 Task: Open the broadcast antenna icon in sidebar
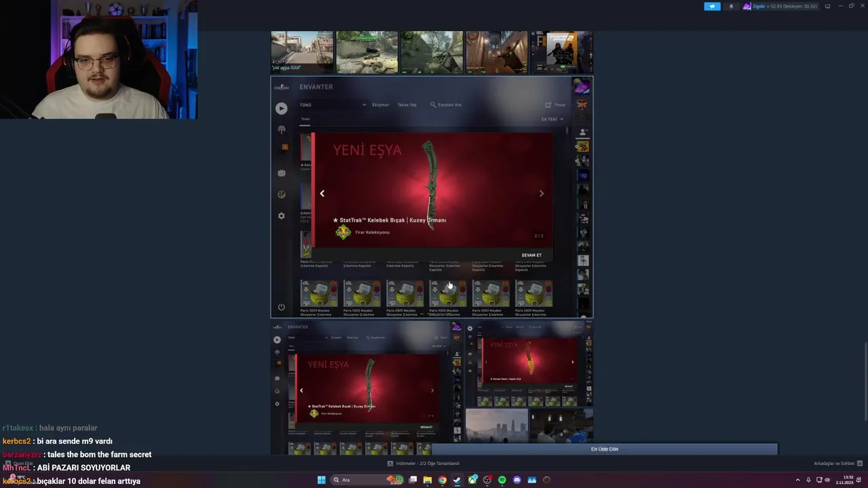click(281, 129)
